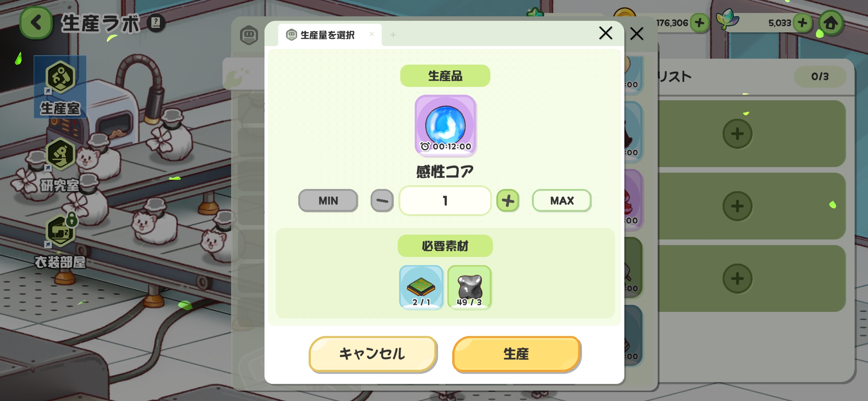Start production with the 生産 button
The image size is (868, 401).
pos(516,354)
